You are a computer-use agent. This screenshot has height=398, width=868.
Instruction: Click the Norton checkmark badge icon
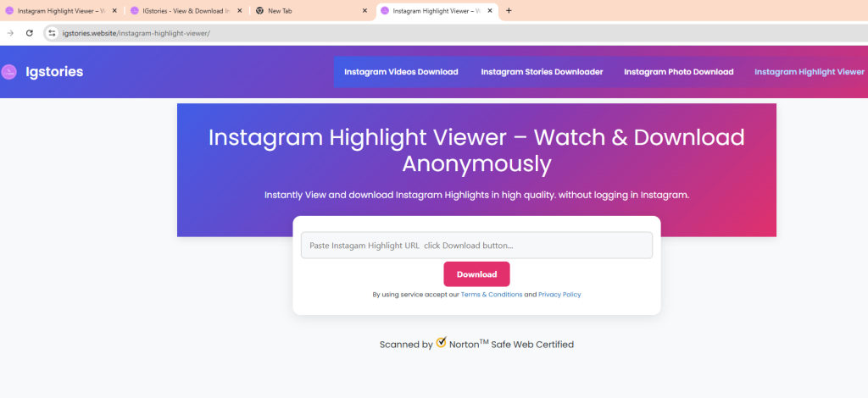(x=441, y=343)
